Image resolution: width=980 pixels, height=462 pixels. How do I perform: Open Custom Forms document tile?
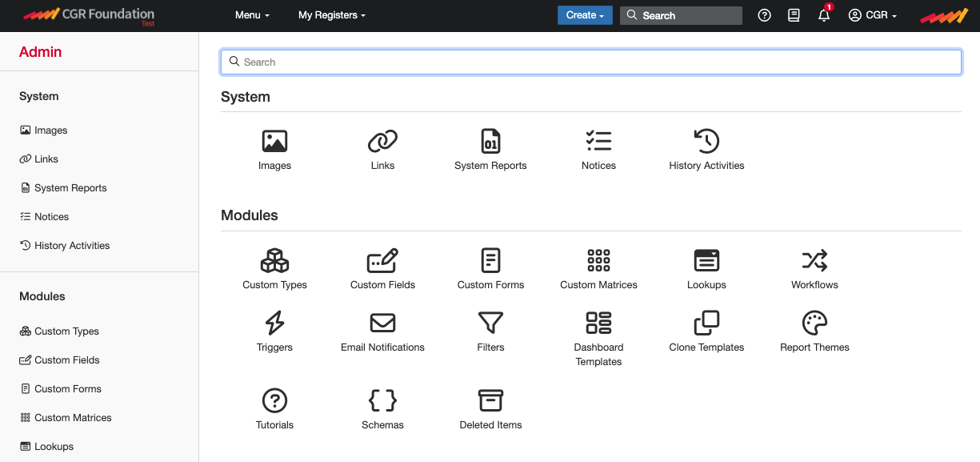(x=490, y=270)
